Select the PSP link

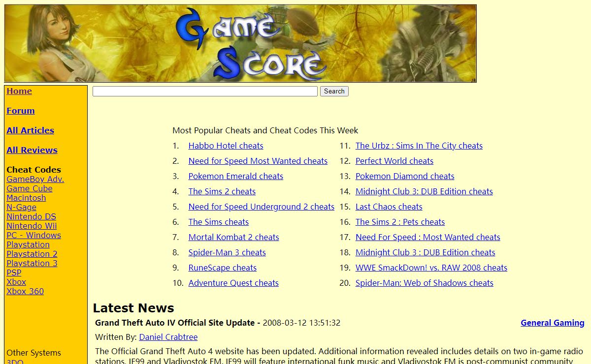point(14,273)
